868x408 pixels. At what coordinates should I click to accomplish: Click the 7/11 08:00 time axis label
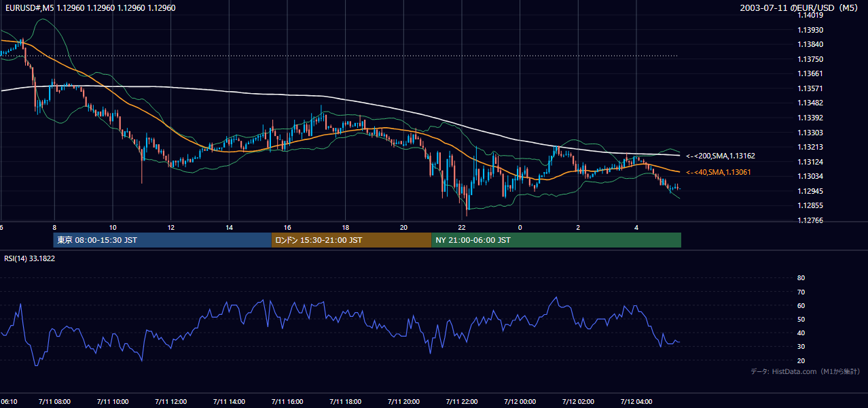tap(54, 401)
